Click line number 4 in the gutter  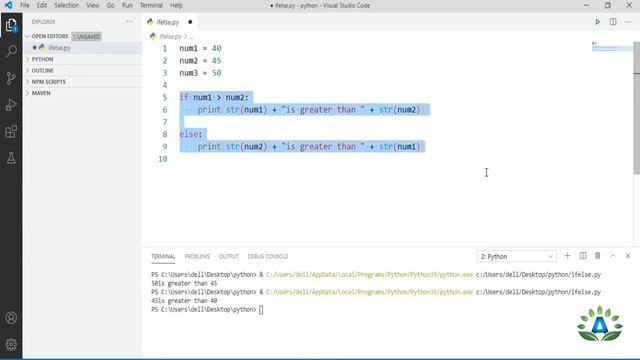click(x=164, y=85)
